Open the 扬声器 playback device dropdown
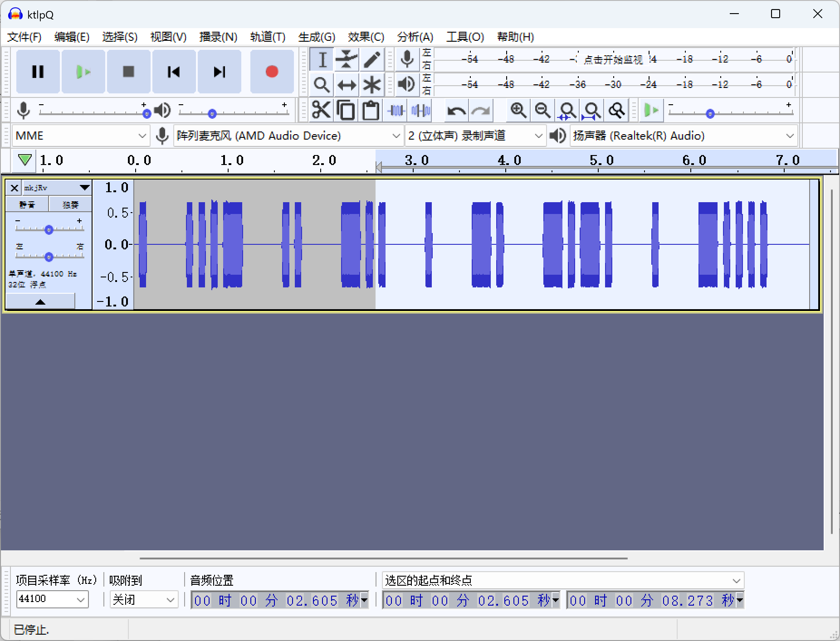840x641 pixels. click(684, 136)
